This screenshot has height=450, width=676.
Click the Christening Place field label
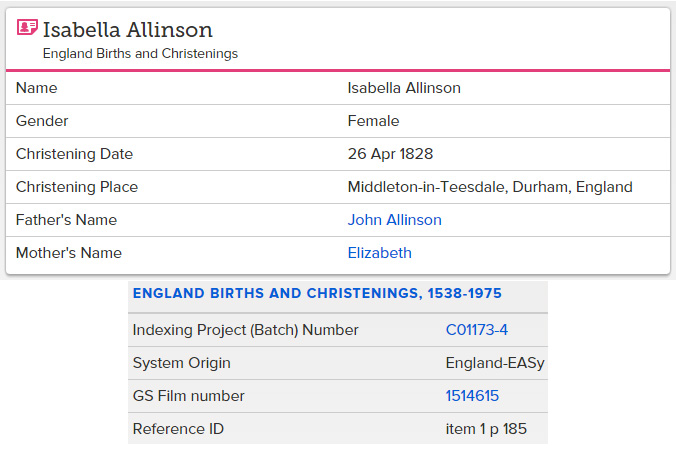pyautogui.click(x=77, y=187)
